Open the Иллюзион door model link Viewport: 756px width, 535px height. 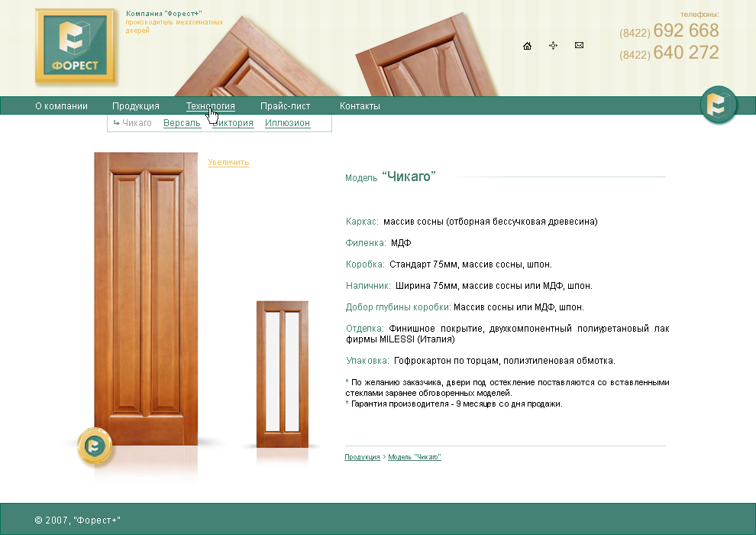coord(287,123)
